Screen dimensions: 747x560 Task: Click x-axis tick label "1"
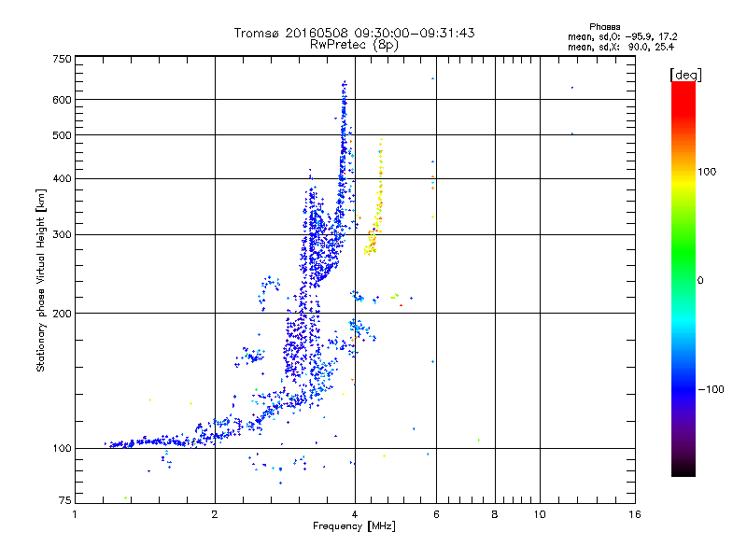click(x=75, y=514)
